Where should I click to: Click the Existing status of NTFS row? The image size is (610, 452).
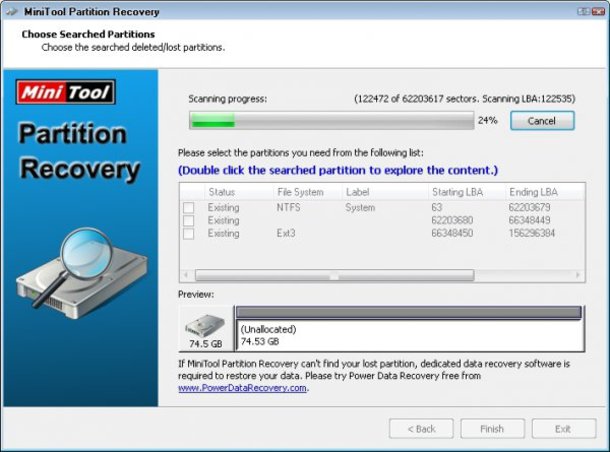(x=223, y=207)
